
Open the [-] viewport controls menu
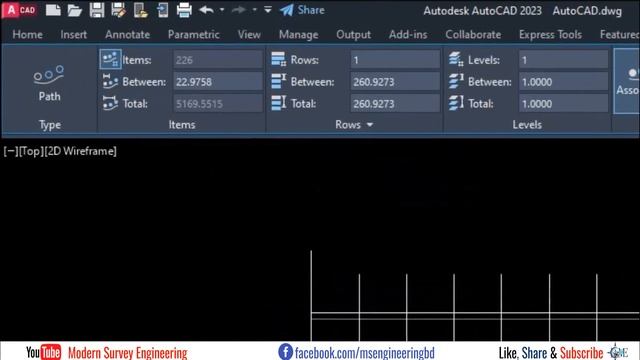point(11,151)
